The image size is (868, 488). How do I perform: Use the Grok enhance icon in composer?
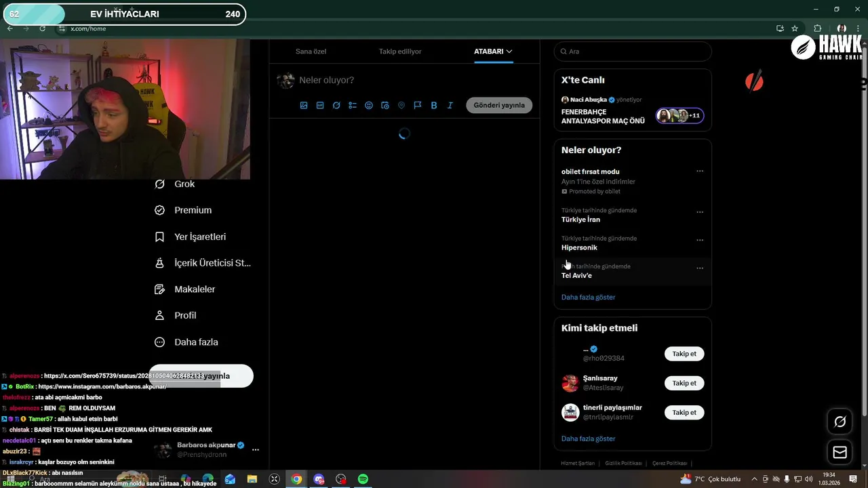(336, 105)
